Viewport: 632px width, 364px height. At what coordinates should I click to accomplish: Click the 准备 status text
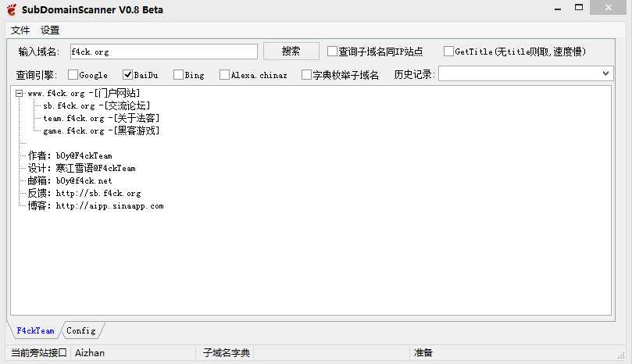(423, 353)
